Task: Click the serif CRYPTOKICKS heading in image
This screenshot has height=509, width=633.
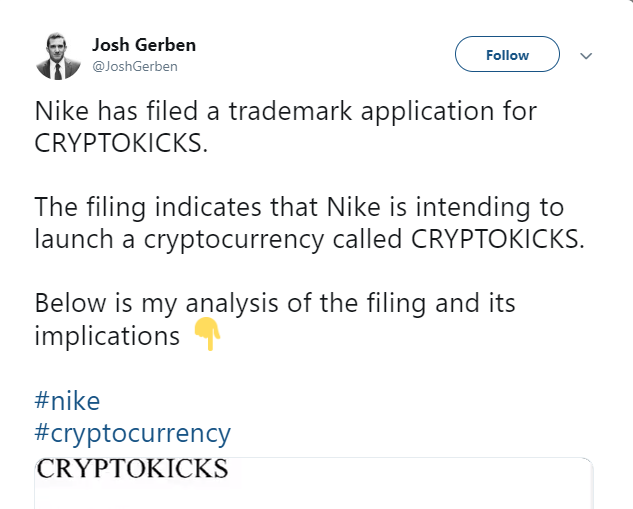Action: [x=132, y=468]
